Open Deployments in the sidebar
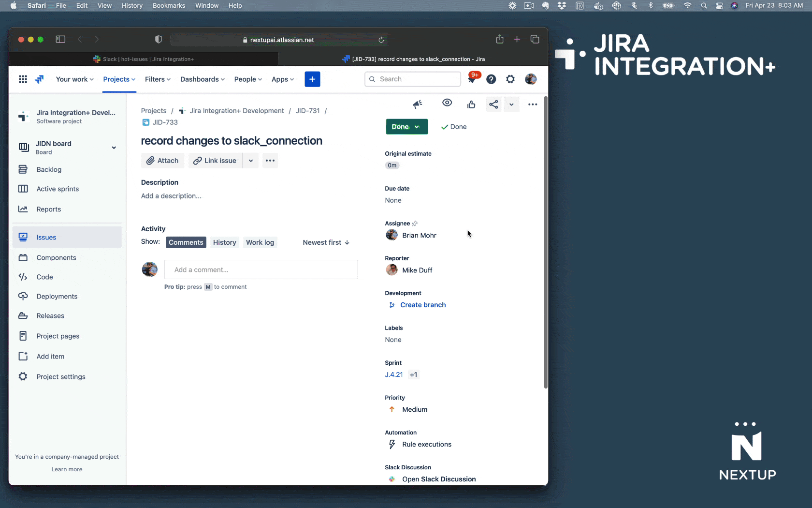The height and width of the screenshot is (508, 812). (67, 296)
